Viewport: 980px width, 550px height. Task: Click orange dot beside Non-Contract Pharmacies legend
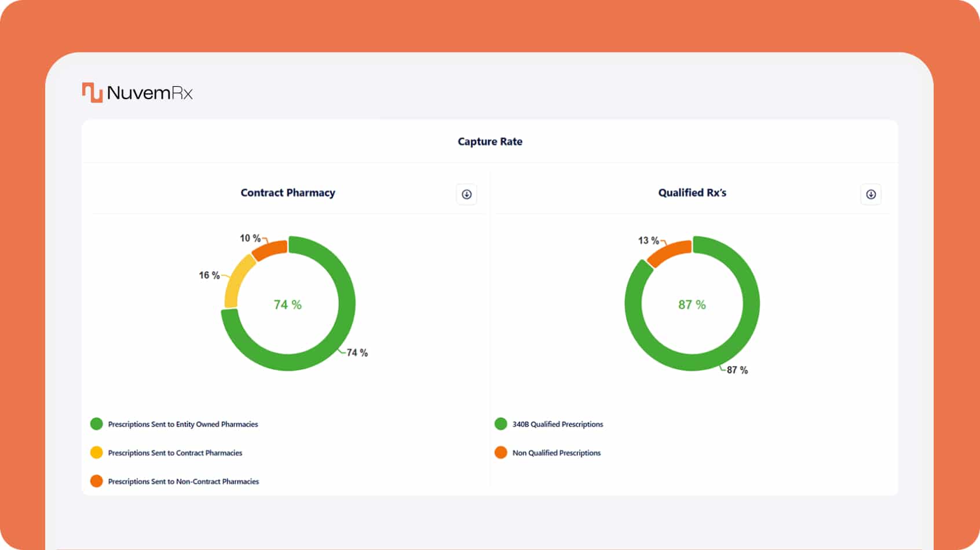coord(97,481)
